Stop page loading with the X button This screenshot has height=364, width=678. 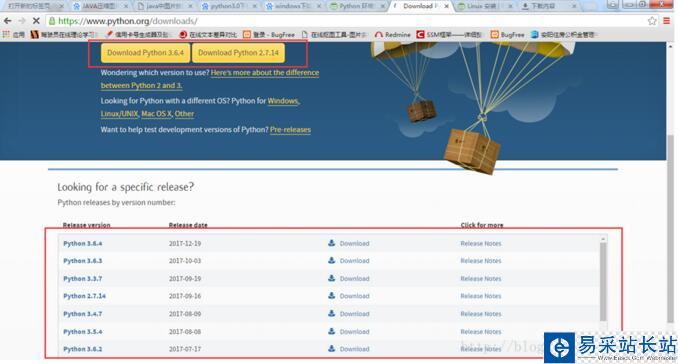tap(36, 21)
